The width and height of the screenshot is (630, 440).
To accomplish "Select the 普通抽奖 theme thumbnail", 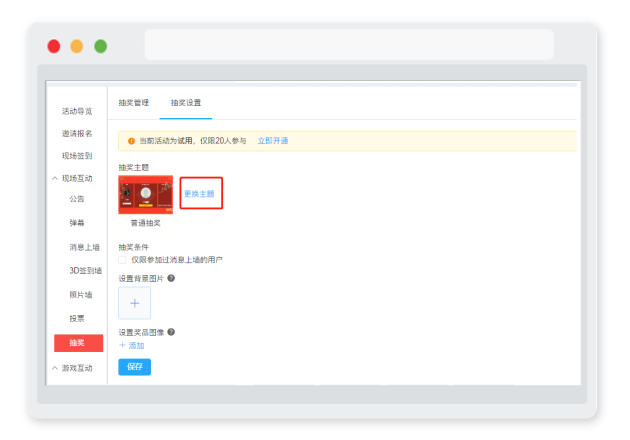I will [145, 194].
